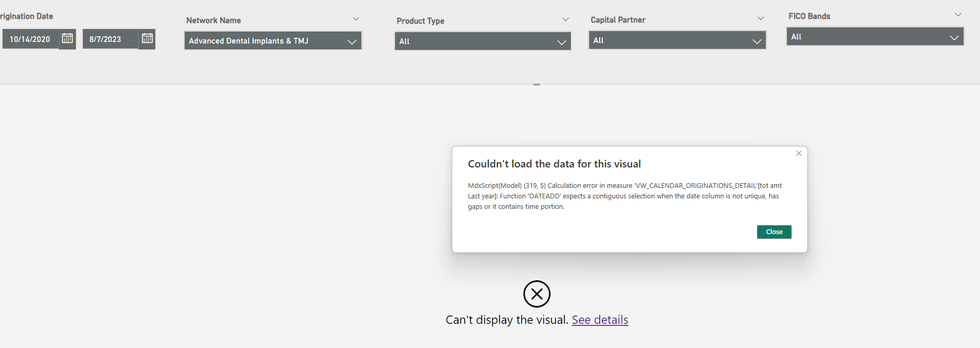Viewport: 980px width, 348px height.
Task: Click the 'Can't display the visual' text
Action: (x=507, y=320)
